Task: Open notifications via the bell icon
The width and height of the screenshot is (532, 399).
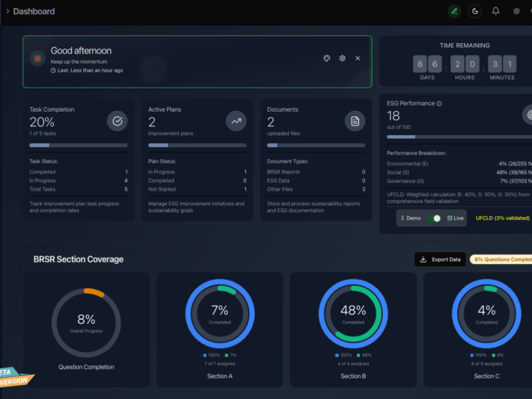Action: pos(495,11)
